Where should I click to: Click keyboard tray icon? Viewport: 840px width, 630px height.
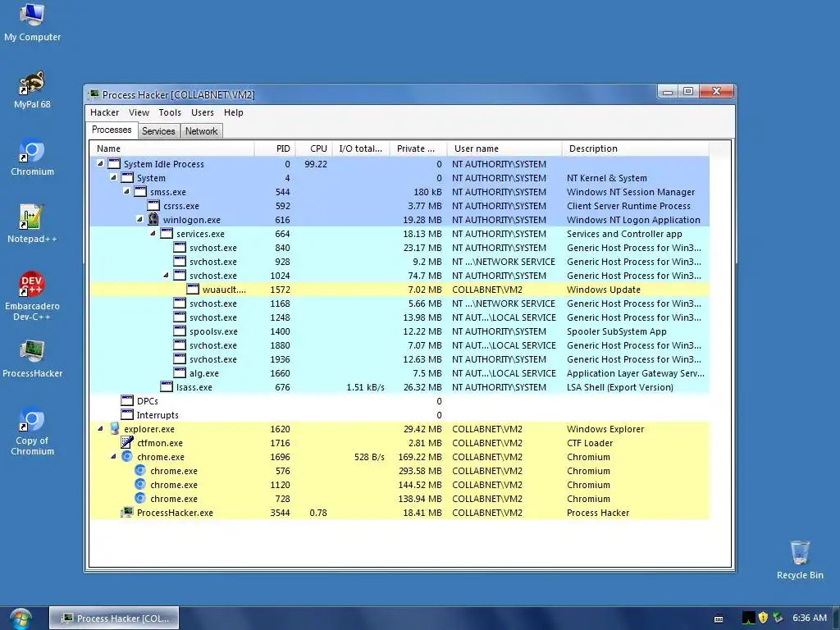point(719,619)
